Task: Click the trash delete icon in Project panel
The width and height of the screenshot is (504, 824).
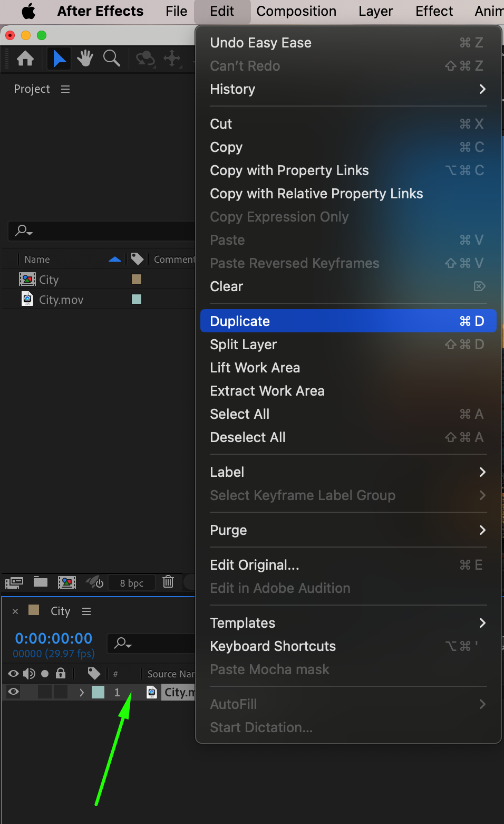Action: pyautogui.click(x=168, y=582)
